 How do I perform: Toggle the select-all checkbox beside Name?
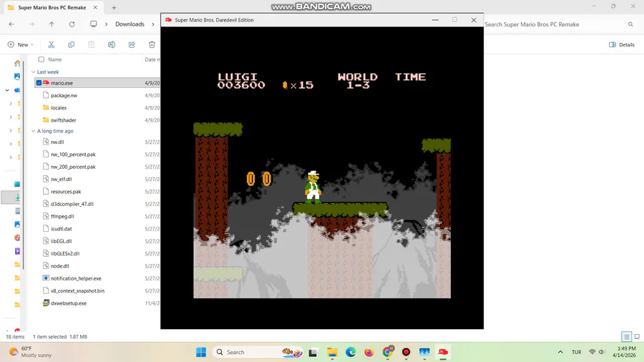pos(41,59)
